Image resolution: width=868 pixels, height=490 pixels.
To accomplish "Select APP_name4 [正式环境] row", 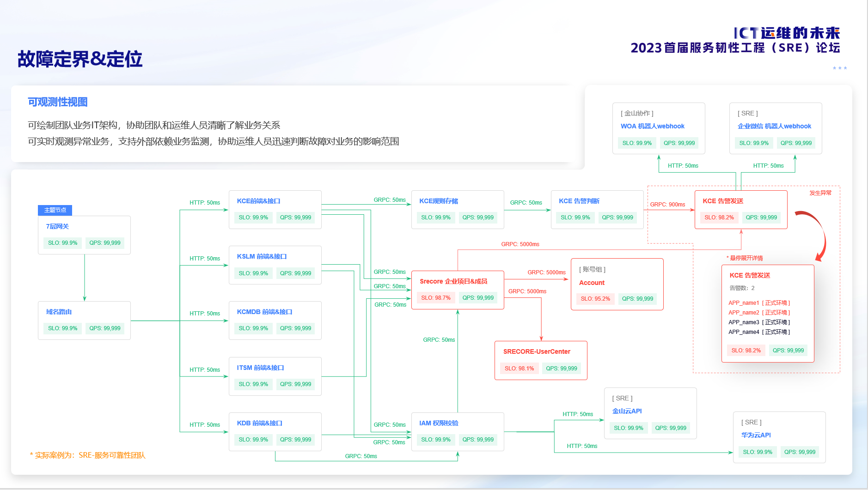I will 759,332.
